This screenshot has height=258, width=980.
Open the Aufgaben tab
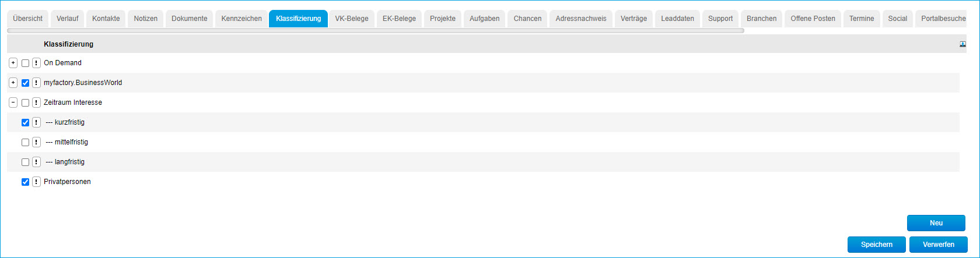[485, 19]
